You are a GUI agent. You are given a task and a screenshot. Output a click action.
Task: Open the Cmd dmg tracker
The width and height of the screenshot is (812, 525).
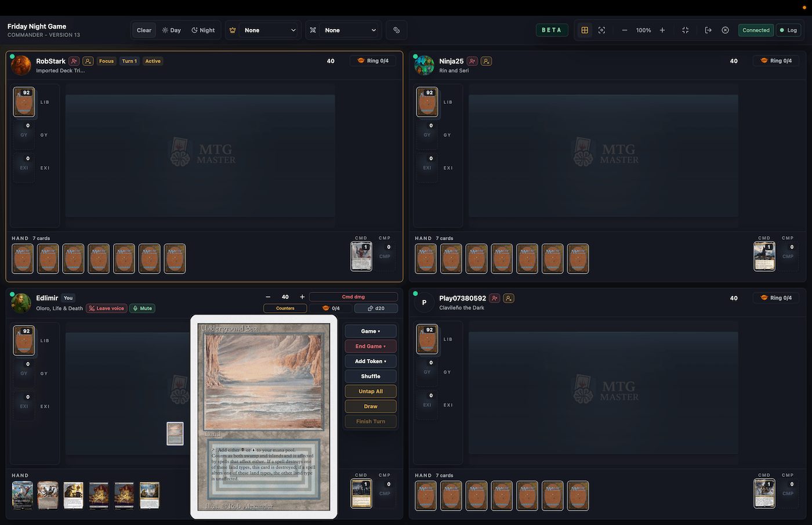(x=353, y=297)
